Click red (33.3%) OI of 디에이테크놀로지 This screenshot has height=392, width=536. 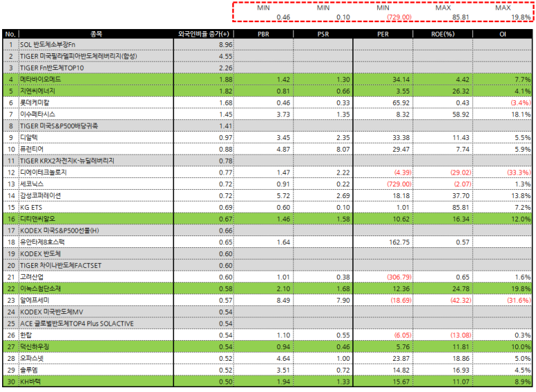coord(519,172)
